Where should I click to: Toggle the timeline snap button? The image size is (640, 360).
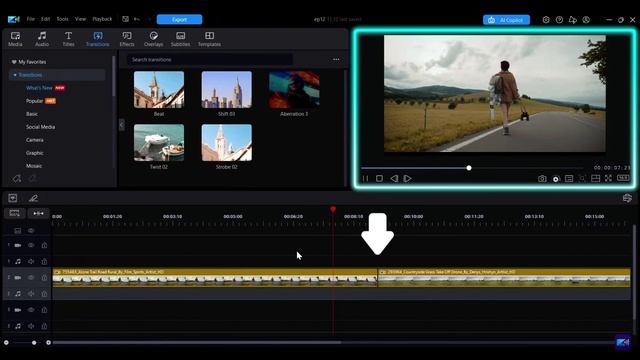38,213
